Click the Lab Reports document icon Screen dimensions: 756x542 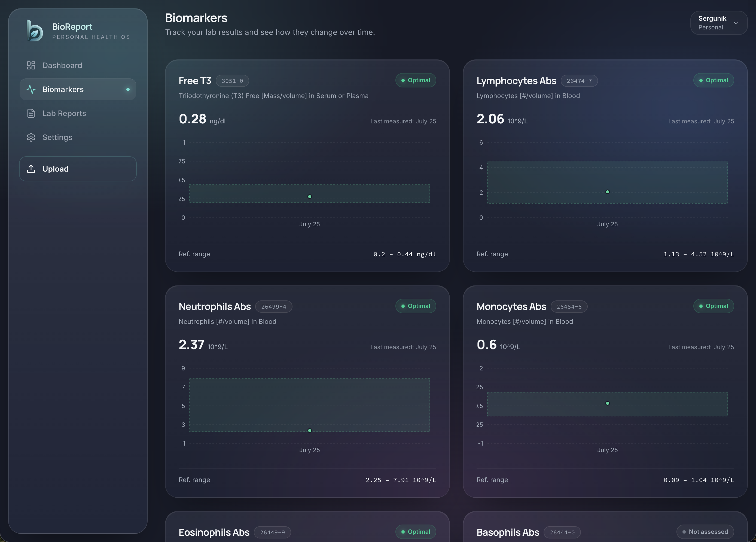tap(31, 113)
